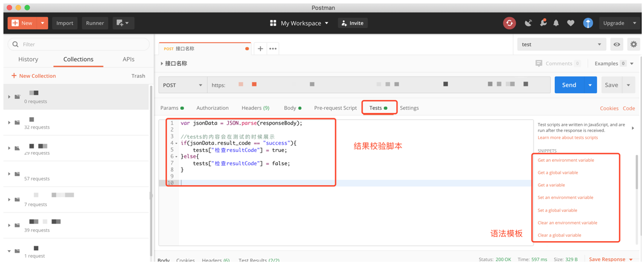Collapse the collection with 1 request
Screen dimensions: 644x280
tap(9, 251)
